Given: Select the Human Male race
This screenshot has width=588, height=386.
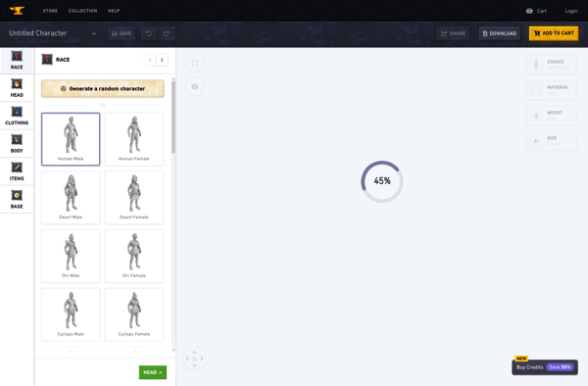Looking at the screenshot, I should [71, 139].
